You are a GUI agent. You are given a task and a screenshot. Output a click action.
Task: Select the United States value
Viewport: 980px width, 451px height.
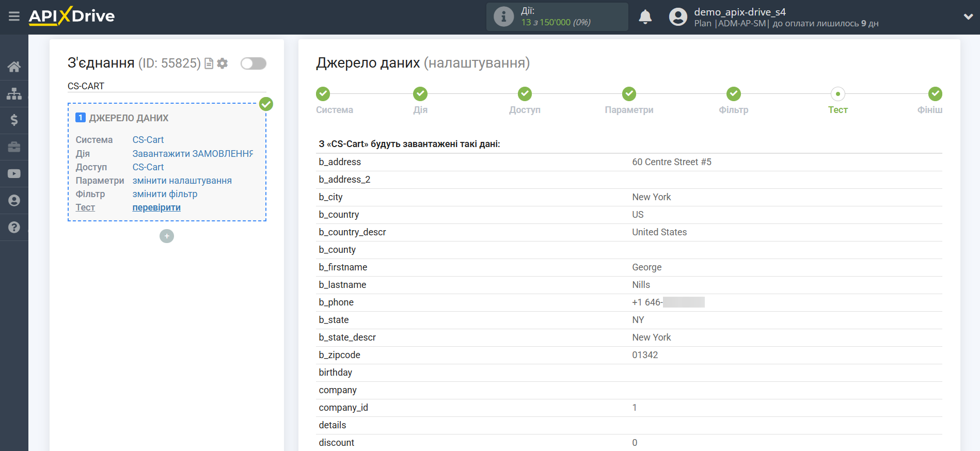tap(659, 232)
